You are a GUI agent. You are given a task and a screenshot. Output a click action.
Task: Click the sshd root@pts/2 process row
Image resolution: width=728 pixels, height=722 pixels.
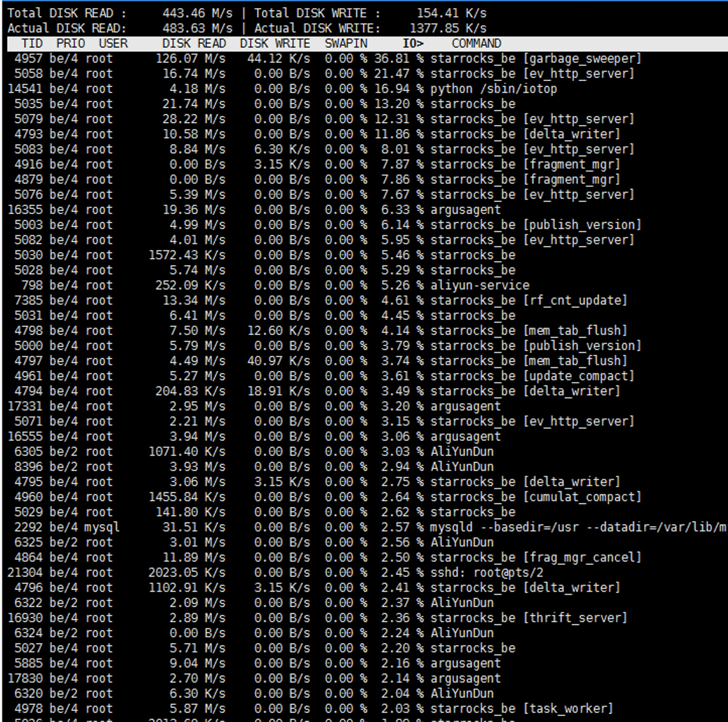point(487,573)
